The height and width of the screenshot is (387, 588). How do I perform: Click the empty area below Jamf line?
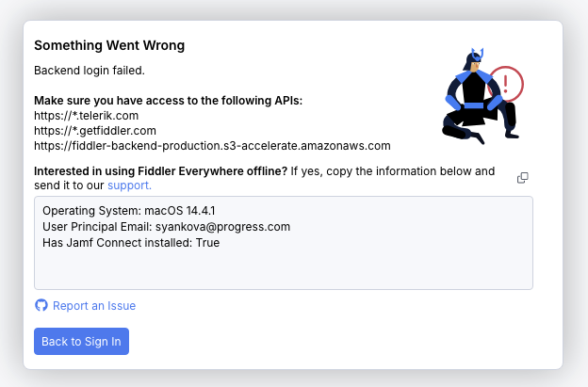click(283, 269)
